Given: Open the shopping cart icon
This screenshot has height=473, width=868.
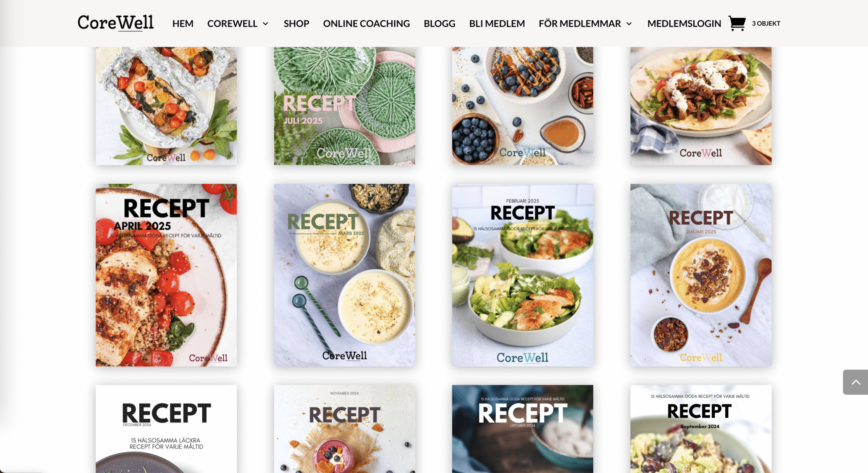Looking at the screenshot, I should pos(737,23).
